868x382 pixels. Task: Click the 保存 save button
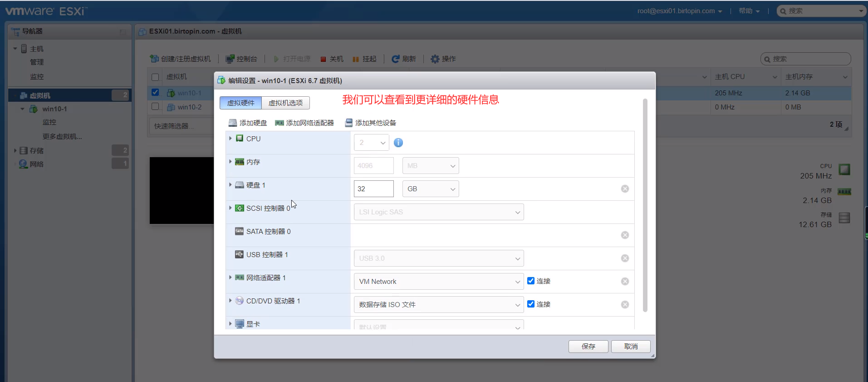[588, 347]
